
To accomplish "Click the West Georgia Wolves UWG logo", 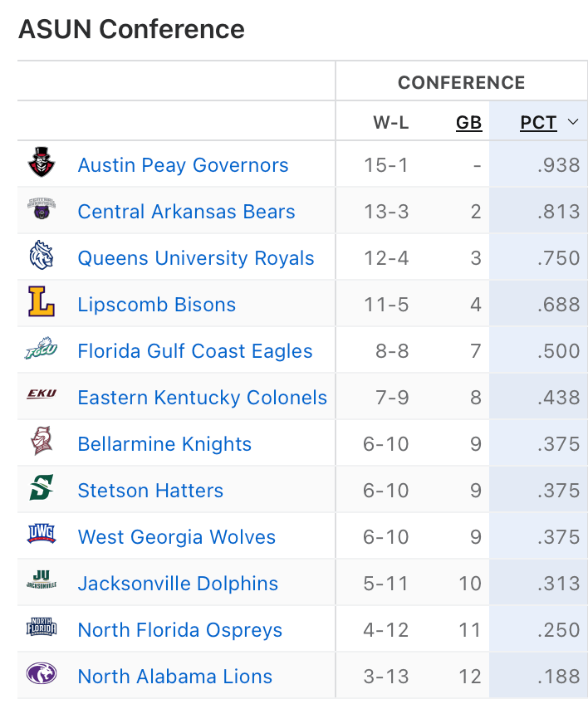I will point(41,535).
